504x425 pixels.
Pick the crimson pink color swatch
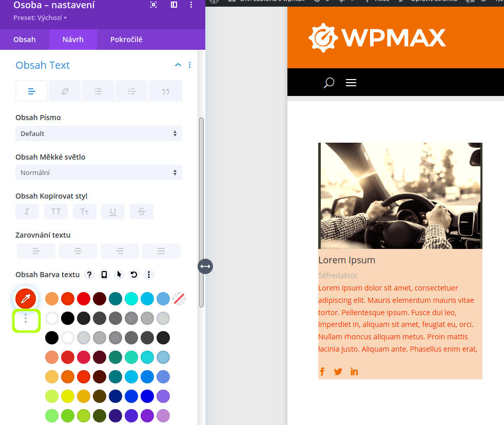(84, 357)
